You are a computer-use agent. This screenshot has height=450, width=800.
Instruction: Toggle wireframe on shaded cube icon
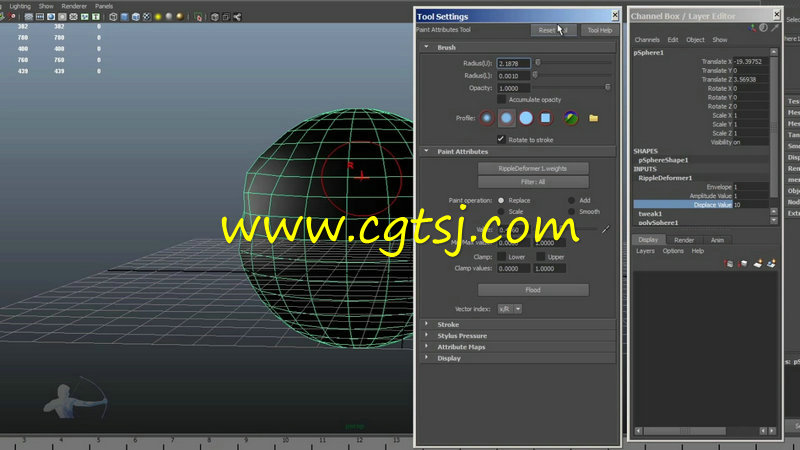(x=136, y=17)
